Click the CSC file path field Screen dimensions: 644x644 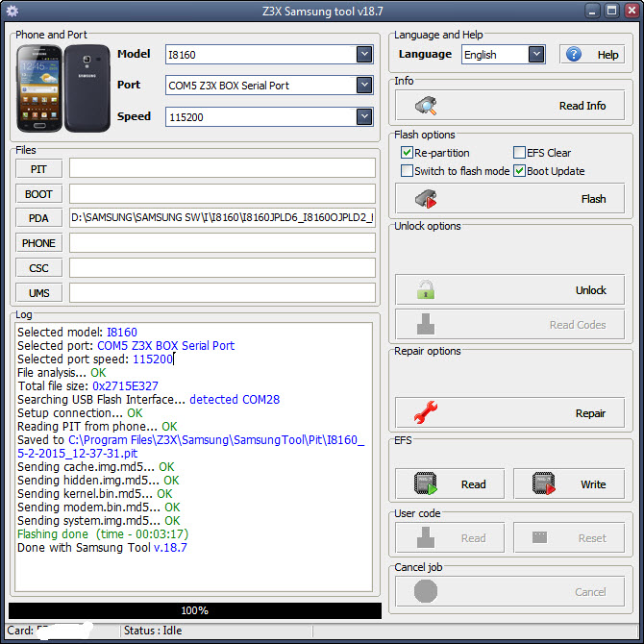[222, 268]
